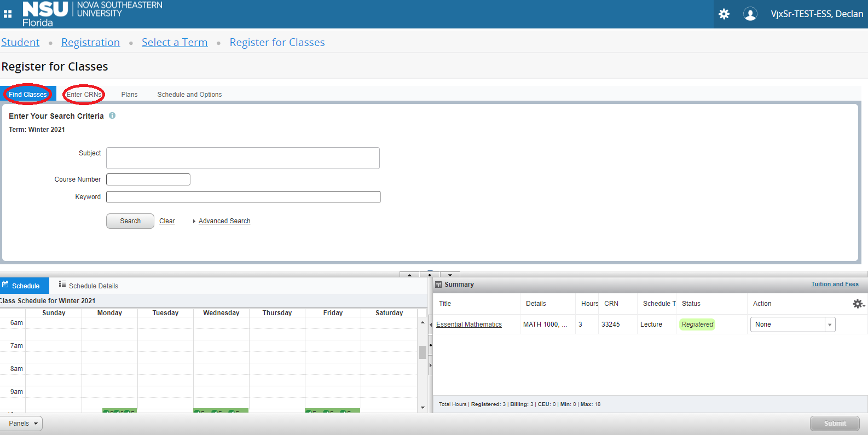Click the CRN value 33245
Viewport: 868px width, 435px height.
[611, 324]
